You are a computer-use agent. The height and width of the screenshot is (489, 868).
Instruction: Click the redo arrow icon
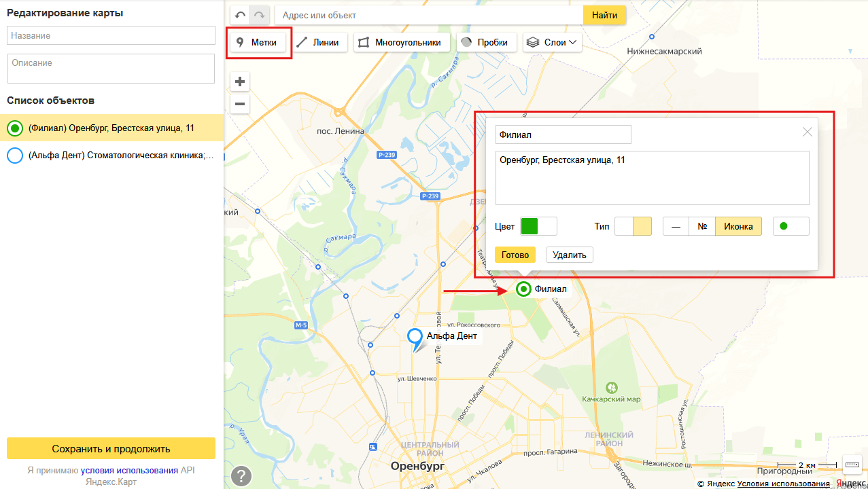(260, 16)
